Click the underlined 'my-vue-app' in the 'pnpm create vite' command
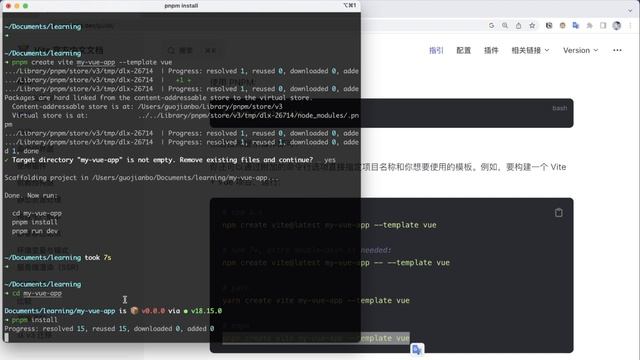 [x=96, y=62]
